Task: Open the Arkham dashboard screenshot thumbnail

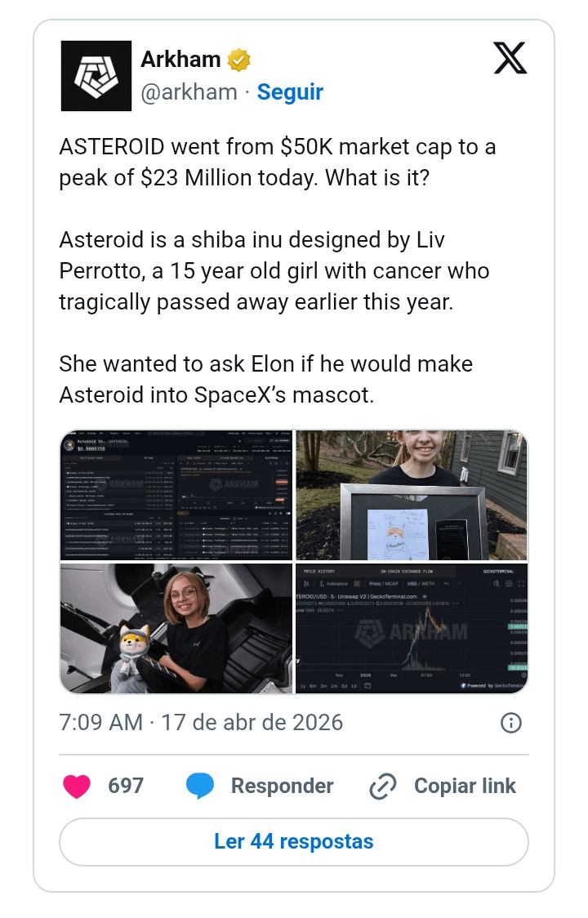Action: tap(176, 495)
